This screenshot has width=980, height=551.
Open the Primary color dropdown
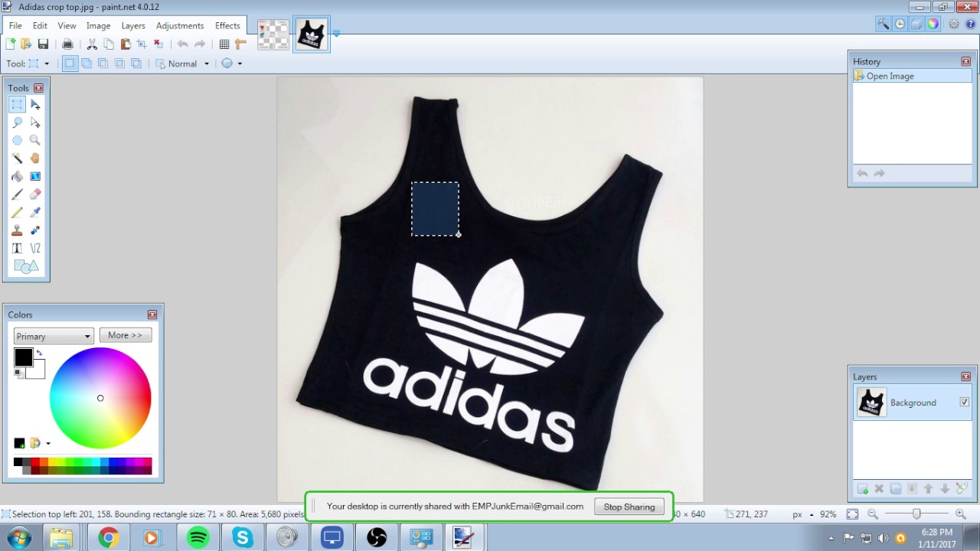[54, 336]
